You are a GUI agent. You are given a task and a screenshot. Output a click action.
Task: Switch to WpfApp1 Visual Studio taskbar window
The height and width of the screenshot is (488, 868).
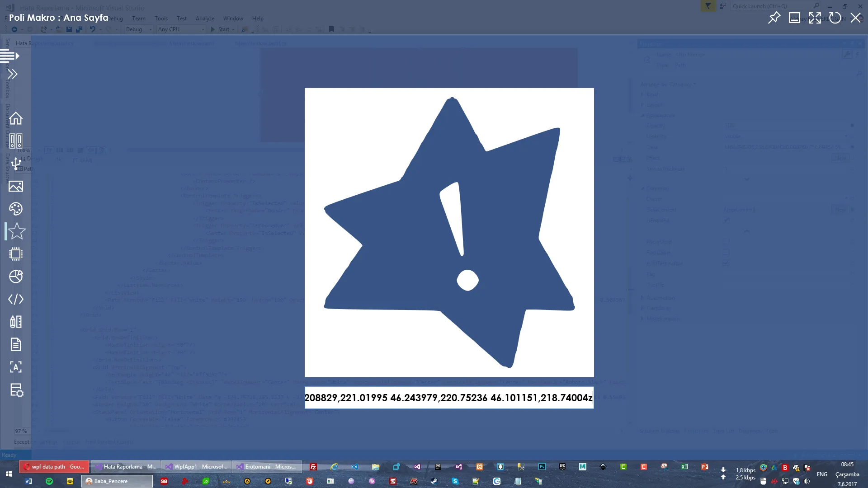(196, 467)
